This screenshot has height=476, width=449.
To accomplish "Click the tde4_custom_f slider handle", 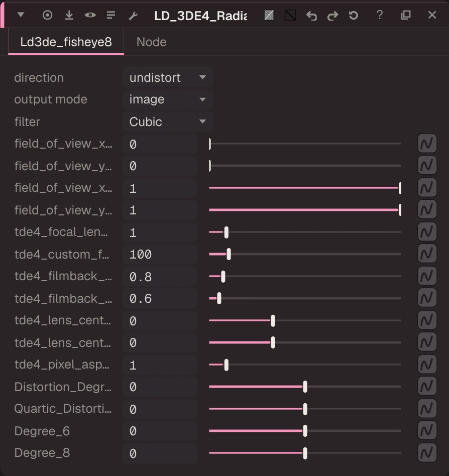I will (x=229, y=255).
